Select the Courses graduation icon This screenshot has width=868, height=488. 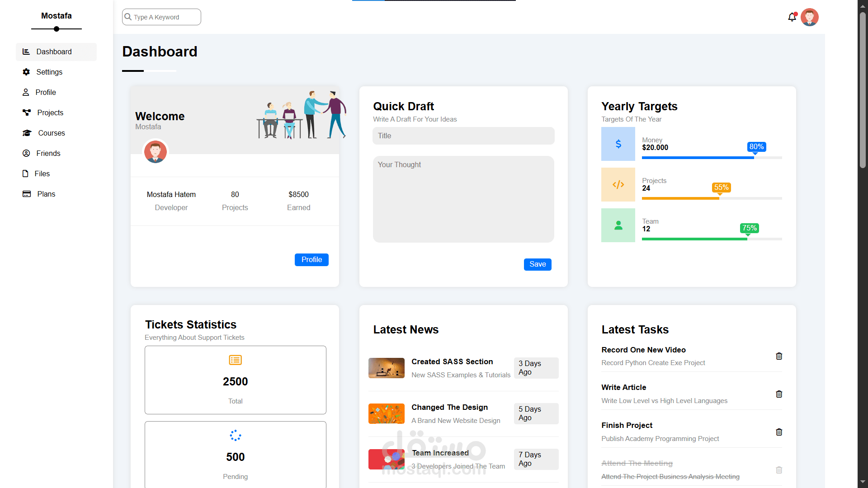(x=26, y=133)
